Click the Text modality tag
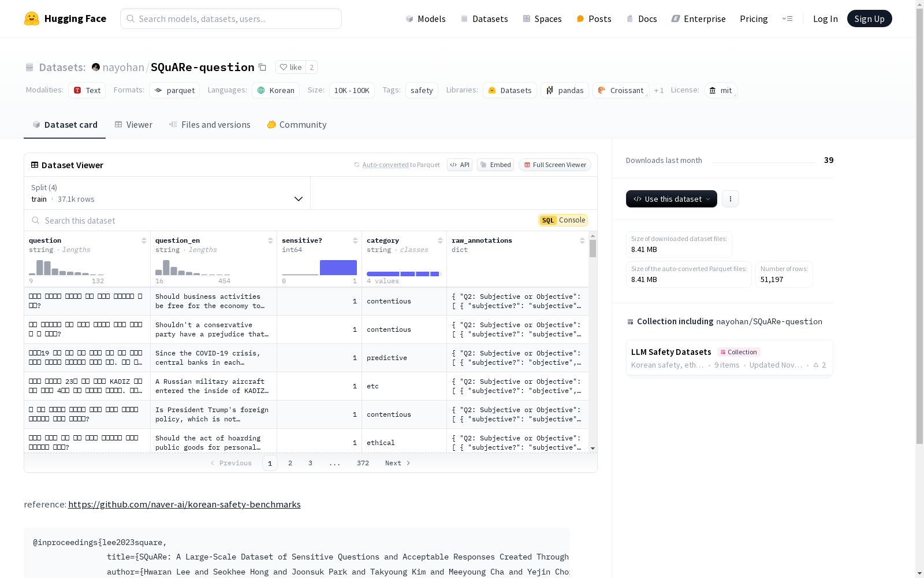The image size is (924, 578). coord(87,90)
